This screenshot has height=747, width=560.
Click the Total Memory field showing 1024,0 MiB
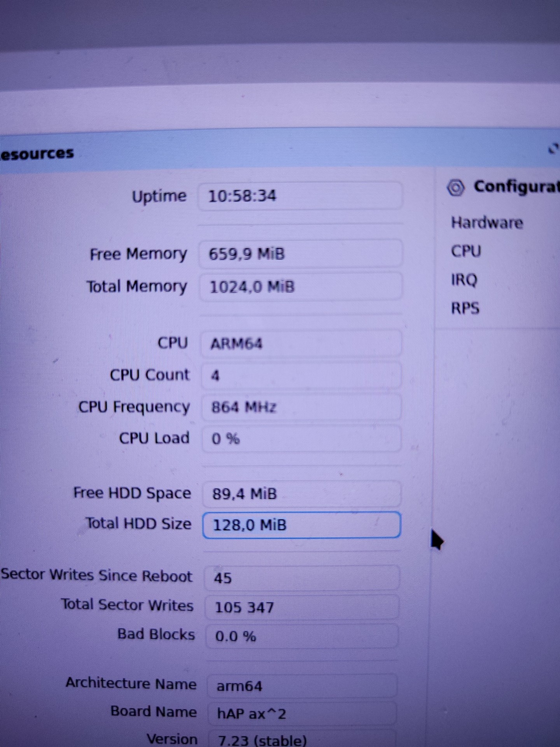point(301,287)
